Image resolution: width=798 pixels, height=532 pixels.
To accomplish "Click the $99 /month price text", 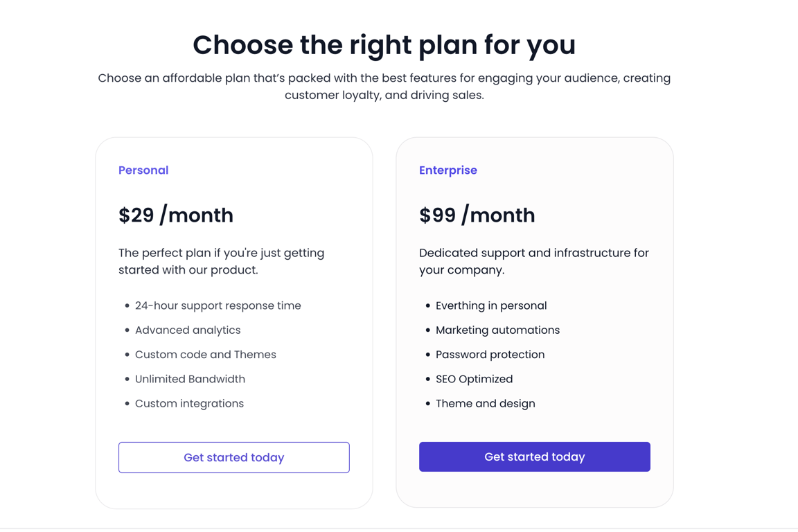I will click(477, 215).
